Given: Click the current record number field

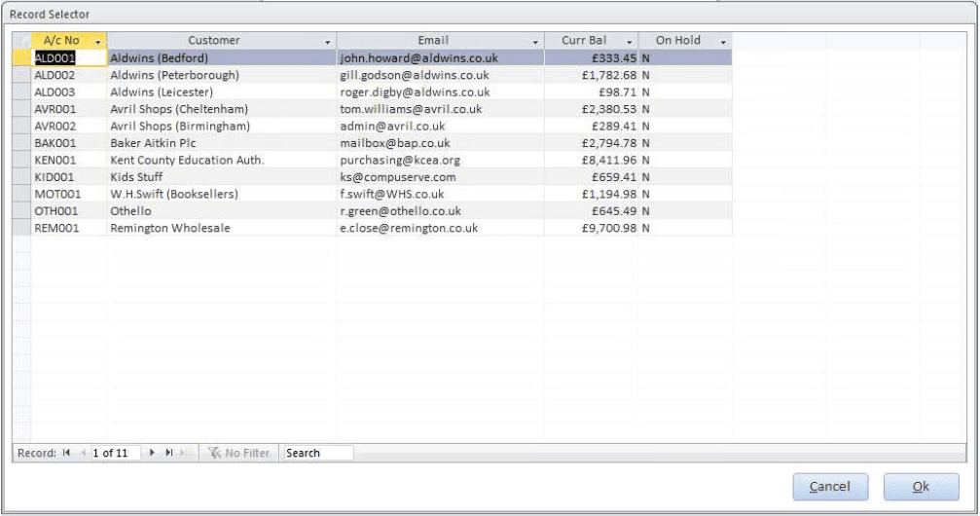Looking at the screenshot, I should pyautogui.click(x=115, y=454).
